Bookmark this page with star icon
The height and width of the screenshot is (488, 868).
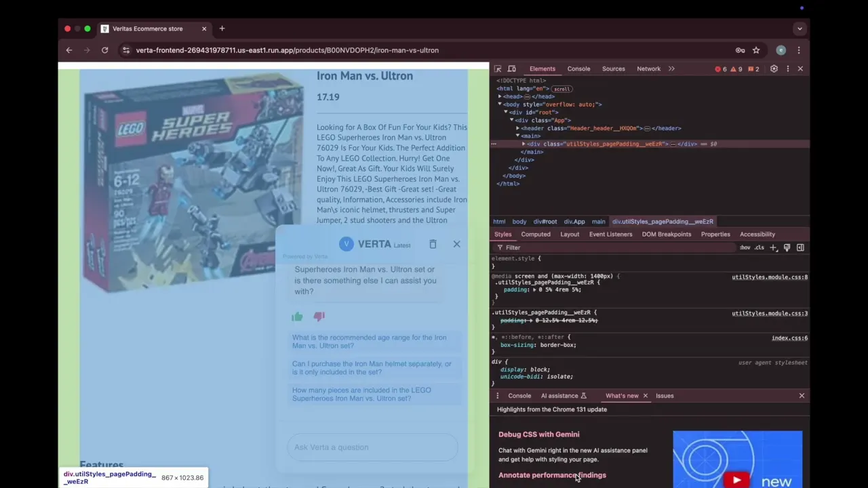coord(756,50)
